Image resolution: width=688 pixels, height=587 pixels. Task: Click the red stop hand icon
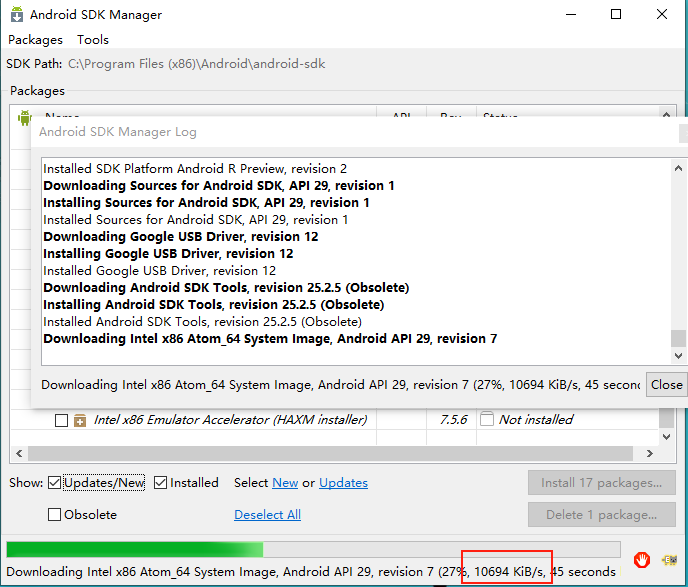click(x=642, y=560)
